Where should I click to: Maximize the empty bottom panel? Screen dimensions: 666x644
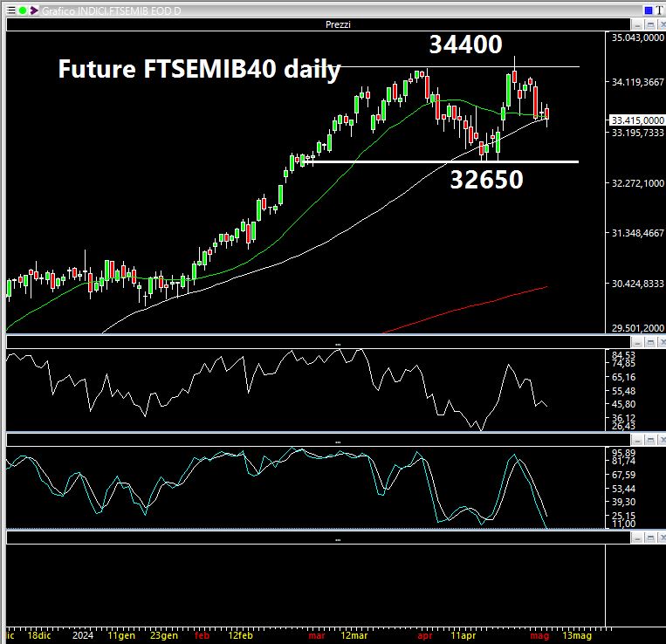(650, 538)
